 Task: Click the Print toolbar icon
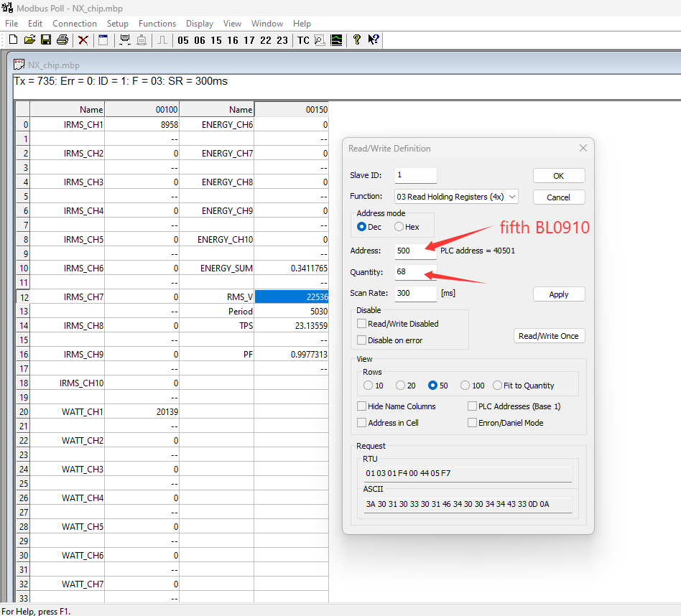tap(62, 40)
